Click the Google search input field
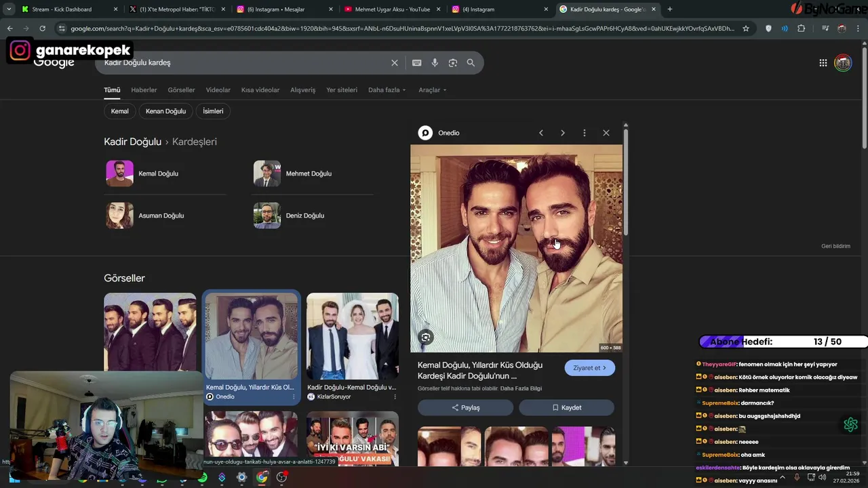Screen dimensions: 868x488 (x=244, y=62)
